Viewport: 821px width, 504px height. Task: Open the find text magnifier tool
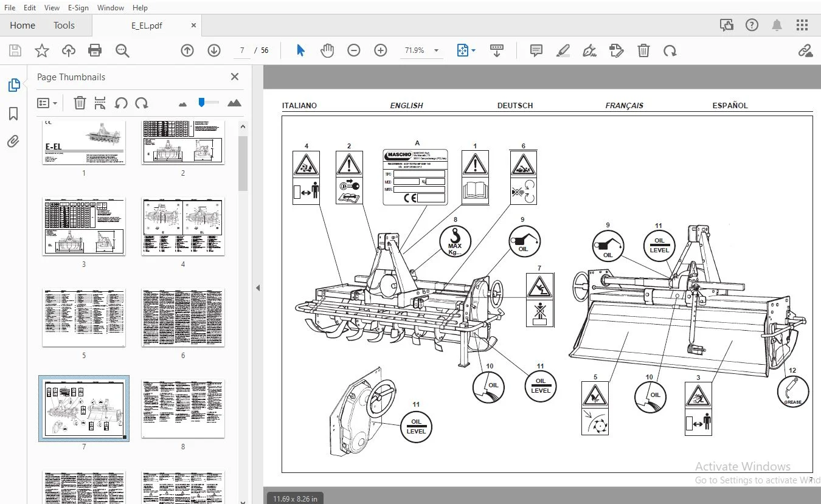click(122, 50)
